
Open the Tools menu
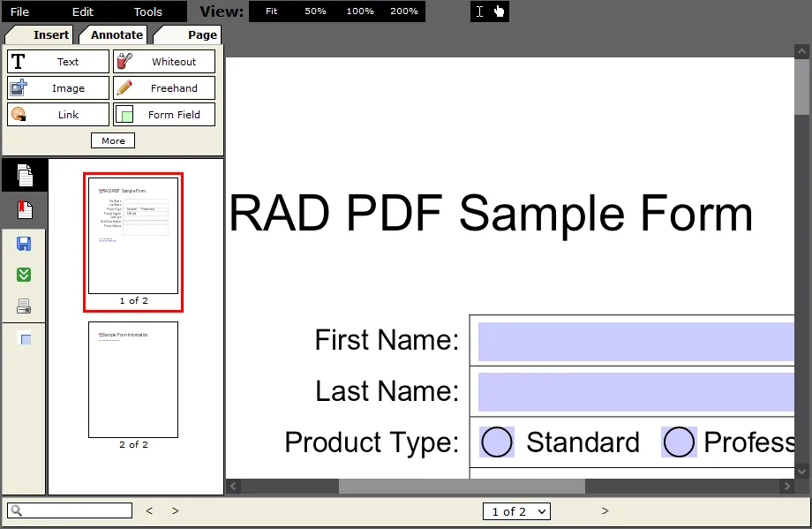click(147, 11)
